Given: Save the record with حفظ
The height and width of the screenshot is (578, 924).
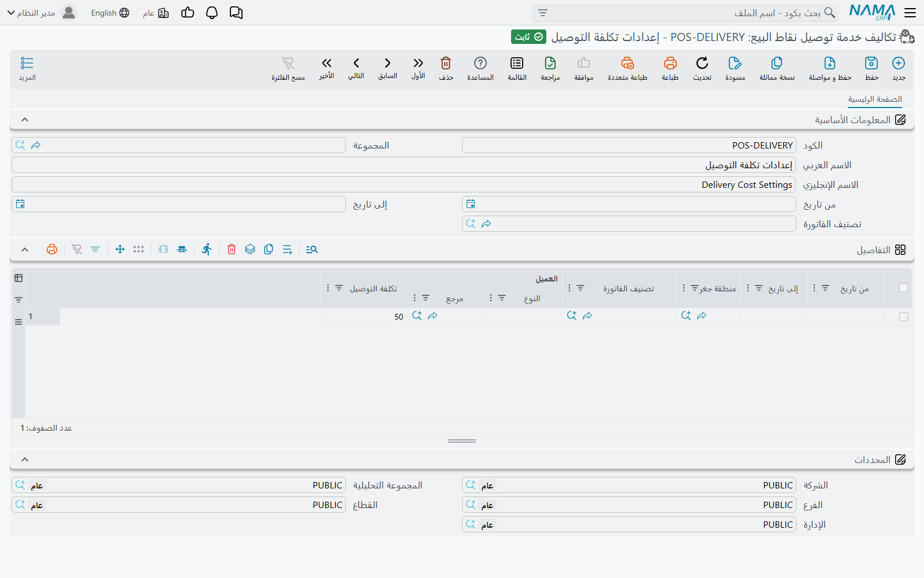Looking at the screenshot, I should (x=871, y=68).
